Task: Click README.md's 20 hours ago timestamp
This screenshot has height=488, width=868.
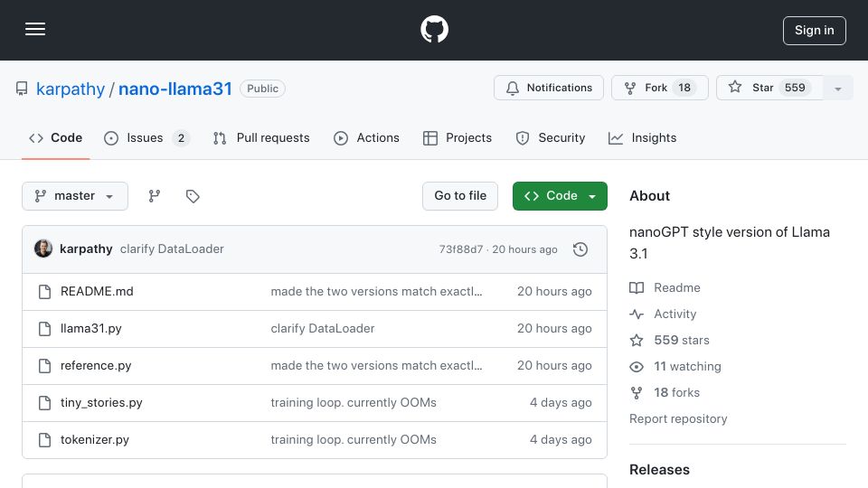Action: point(554,292)
